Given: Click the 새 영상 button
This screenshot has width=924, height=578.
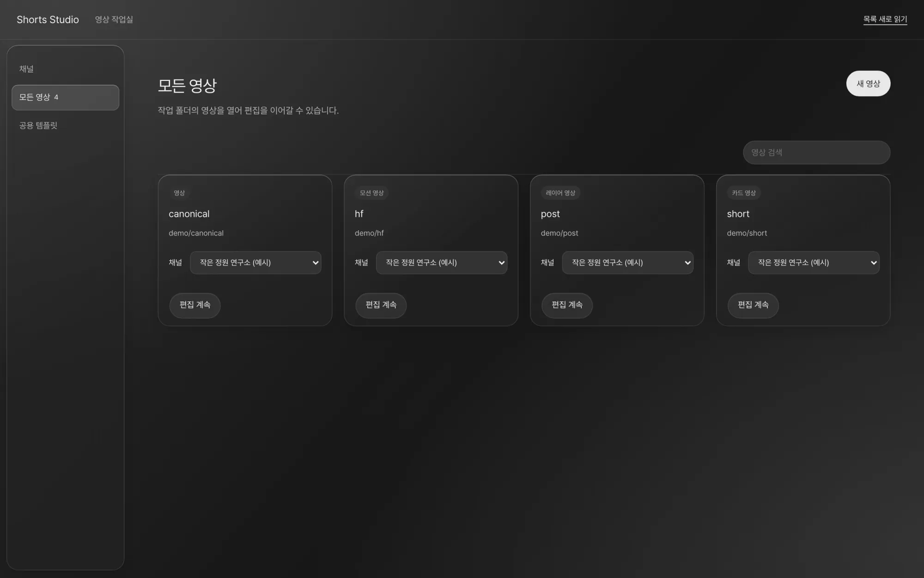Looking at the screenshot, I should point(868,84).
